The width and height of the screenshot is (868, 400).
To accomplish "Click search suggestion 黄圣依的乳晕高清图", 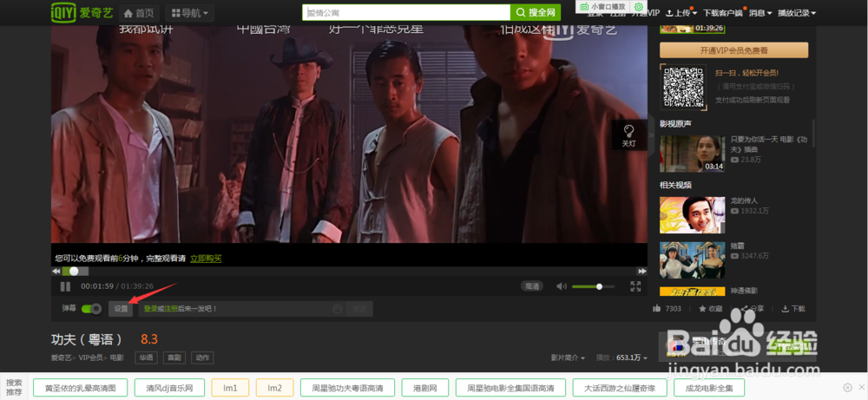I will coord(80,388).
